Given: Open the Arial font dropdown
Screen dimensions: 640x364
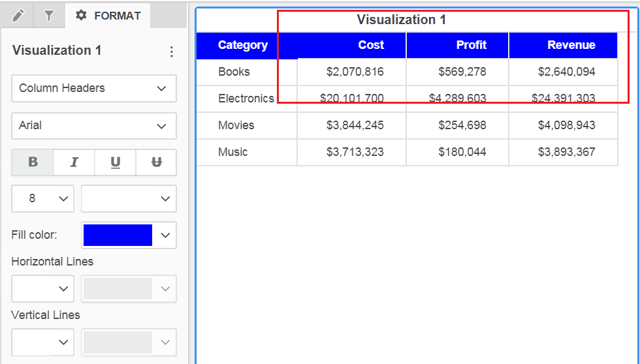Looking at the screenshot, I should click(93, 125).
